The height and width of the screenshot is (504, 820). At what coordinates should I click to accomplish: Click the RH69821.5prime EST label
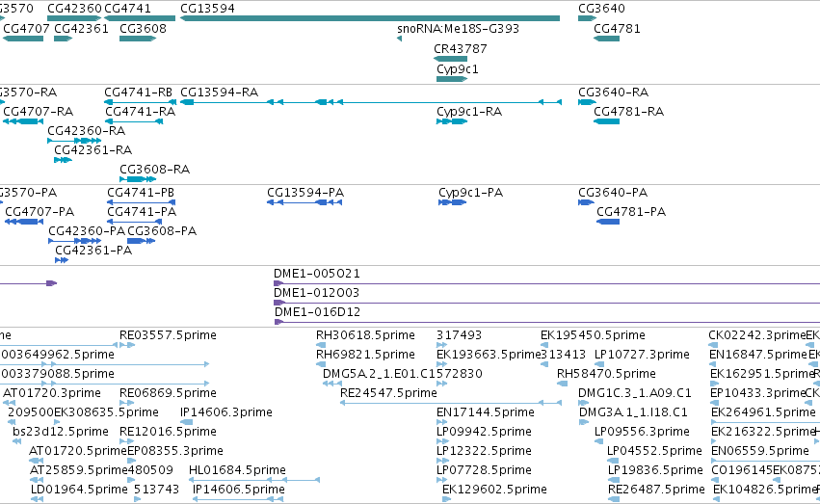point(365,355)
